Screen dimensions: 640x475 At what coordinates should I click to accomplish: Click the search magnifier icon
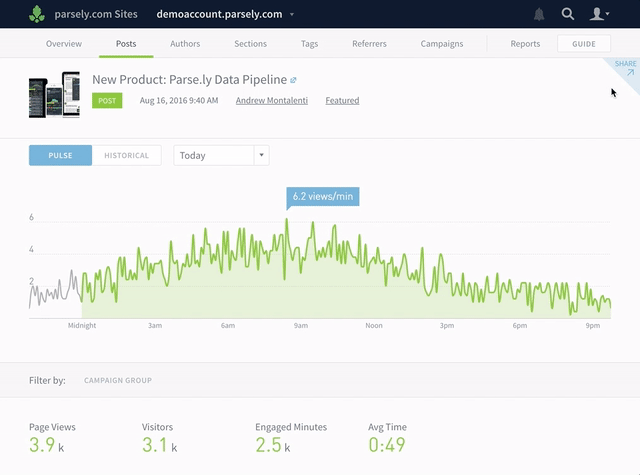568,14
